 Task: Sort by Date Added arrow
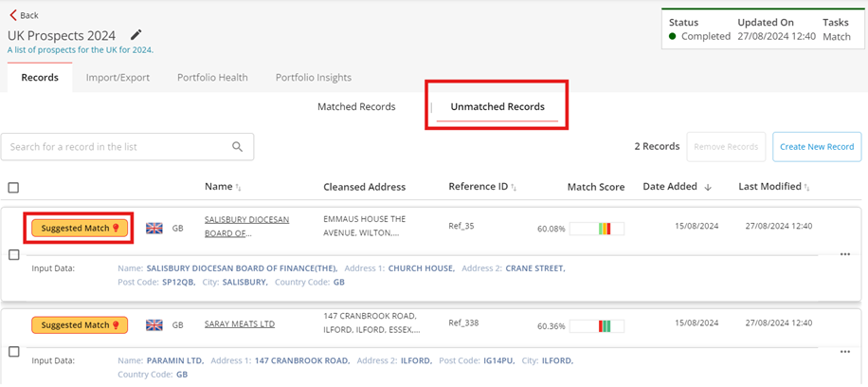708,188
